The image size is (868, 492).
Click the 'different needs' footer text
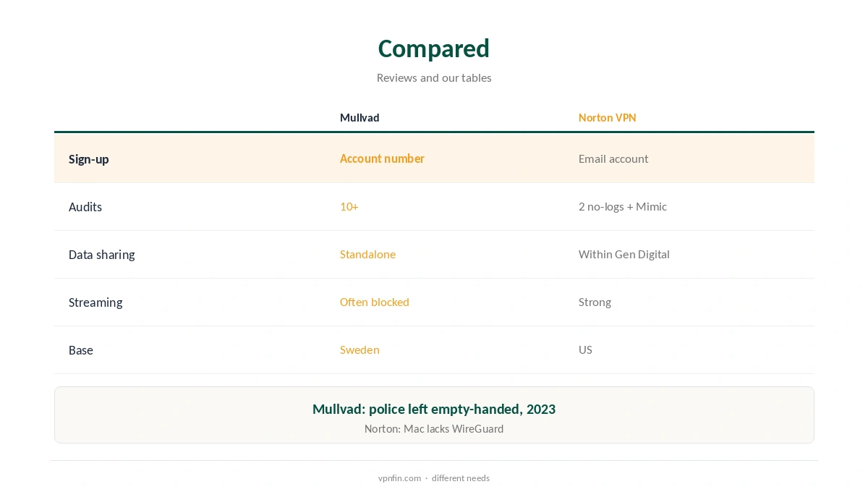click(x=461, y=478)
